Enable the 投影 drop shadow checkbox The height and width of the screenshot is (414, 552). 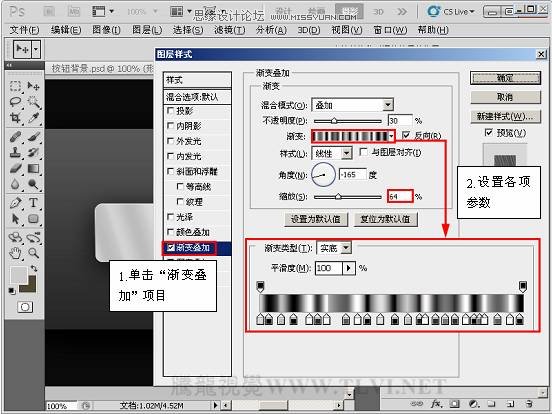(170, 111)
